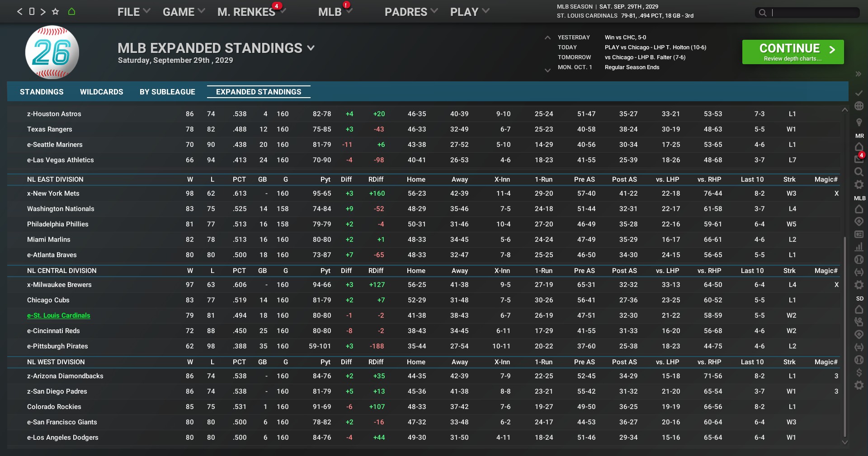Click the magnifier icon in right sidebar

tap(859, 172)
